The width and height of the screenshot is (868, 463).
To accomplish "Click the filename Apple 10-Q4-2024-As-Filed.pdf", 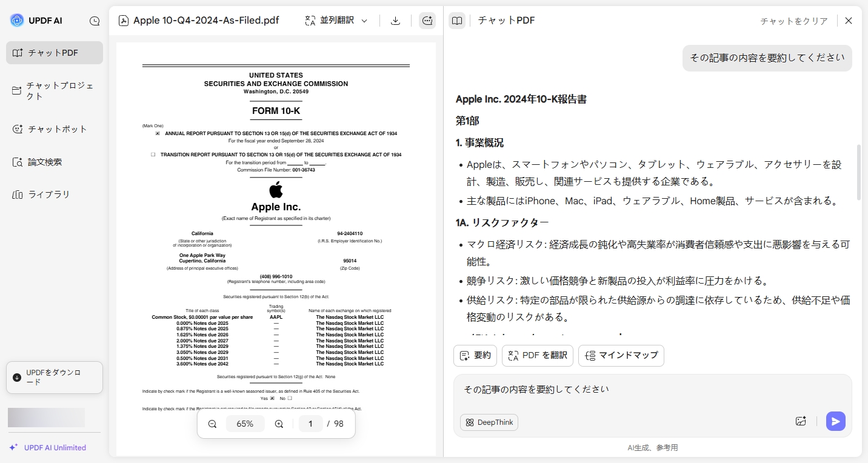I will [206, 21].
